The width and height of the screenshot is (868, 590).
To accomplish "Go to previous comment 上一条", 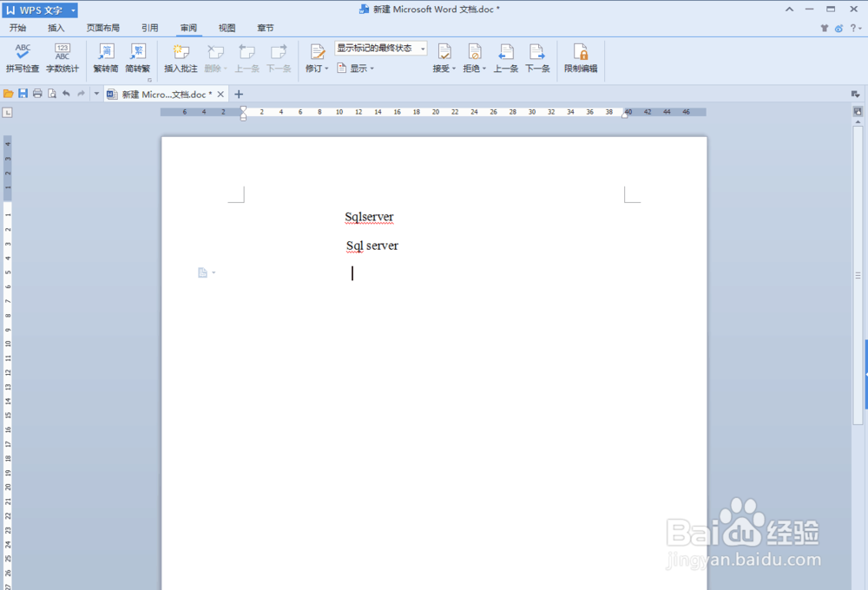I will tap(247, 58).
